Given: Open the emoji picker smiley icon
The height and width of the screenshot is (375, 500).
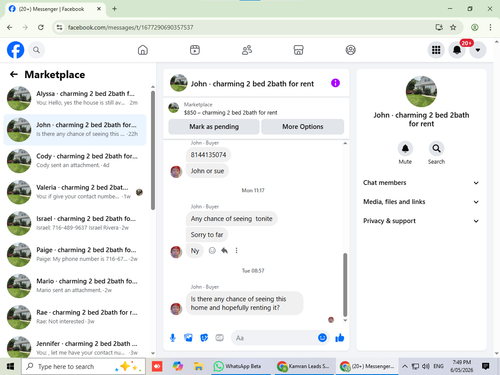Looking at the screenshot, I should tap(322, 338).
